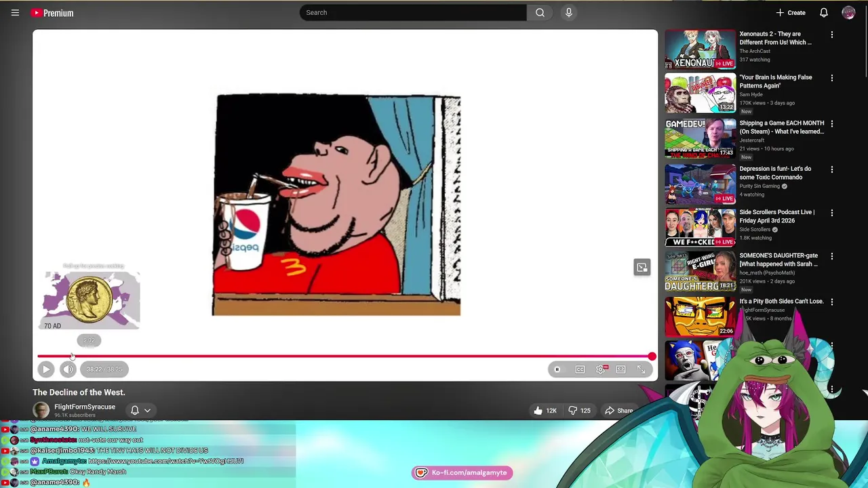Open more options for SOMEONE'S DAUGHTER-gate video
The width and height of the screenshot is (868, 488).
[832, 256]
